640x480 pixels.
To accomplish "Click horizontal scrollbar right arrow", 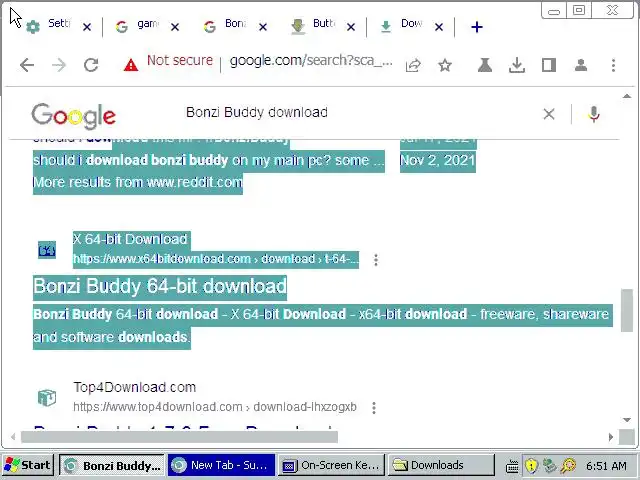I will point(611,437).
